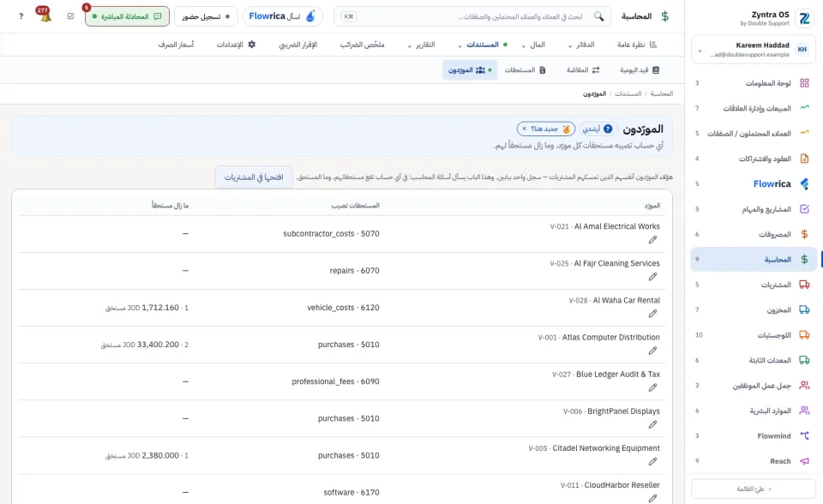Expand the المال menu
This screenshot has width=823, height=504.
pos(534,45)
